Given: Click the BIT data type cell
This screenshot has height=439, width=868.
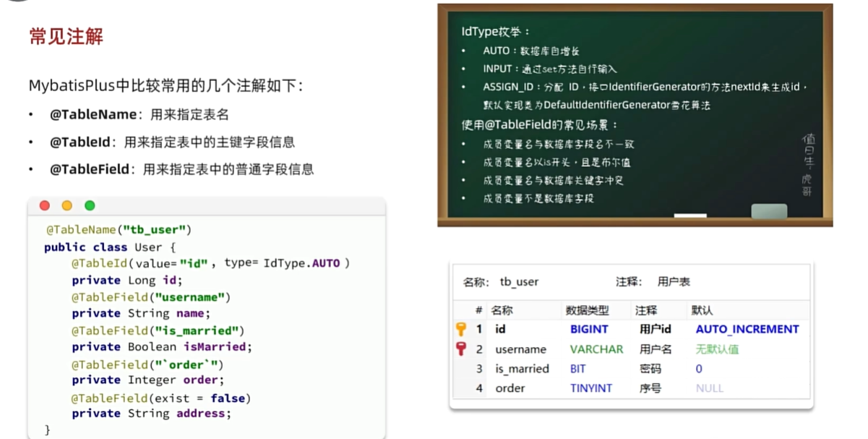Looking at the screenshot, I should click(x=578, y=369).
